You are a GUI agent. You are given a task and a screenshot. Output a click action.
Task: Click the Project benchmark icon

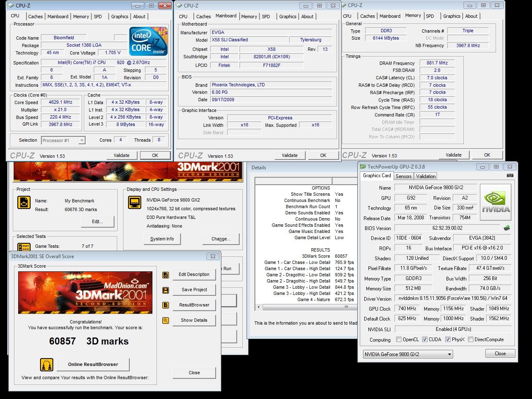(x=24, y=202)
